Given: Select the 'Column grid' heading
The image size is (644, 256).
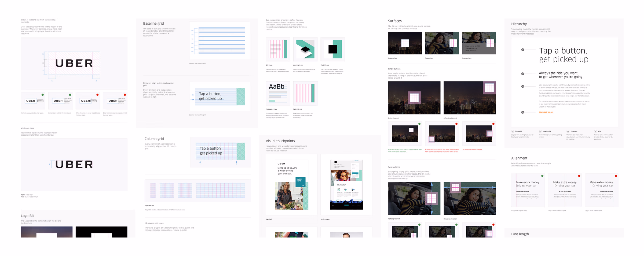Looking at the screenshot, I should pyautogui.click(x=154, y=139).
